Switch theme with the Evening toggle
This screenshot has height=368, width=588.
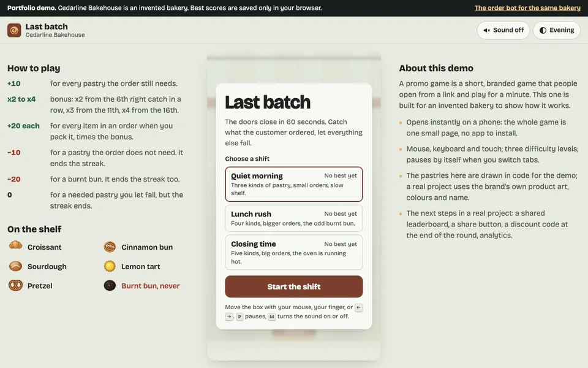[557, 30]
